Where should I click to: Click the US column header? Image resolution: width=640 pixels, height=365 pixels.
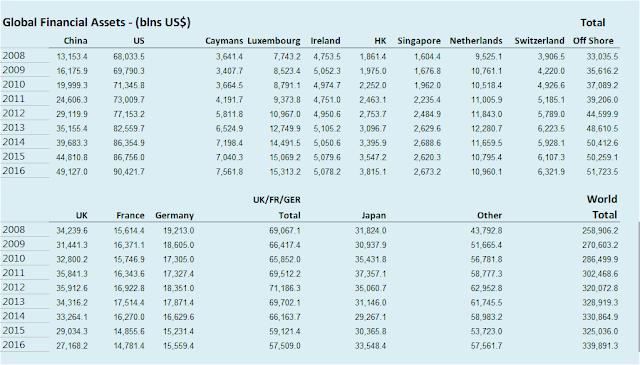[139, 41]
